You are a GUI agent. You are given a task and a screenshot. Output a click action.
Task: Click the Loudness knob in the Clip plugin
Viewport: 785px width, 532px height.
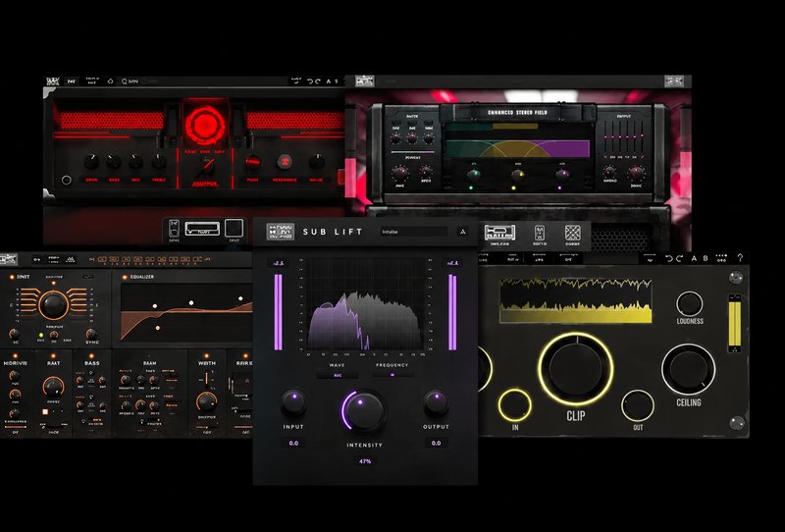690,304
